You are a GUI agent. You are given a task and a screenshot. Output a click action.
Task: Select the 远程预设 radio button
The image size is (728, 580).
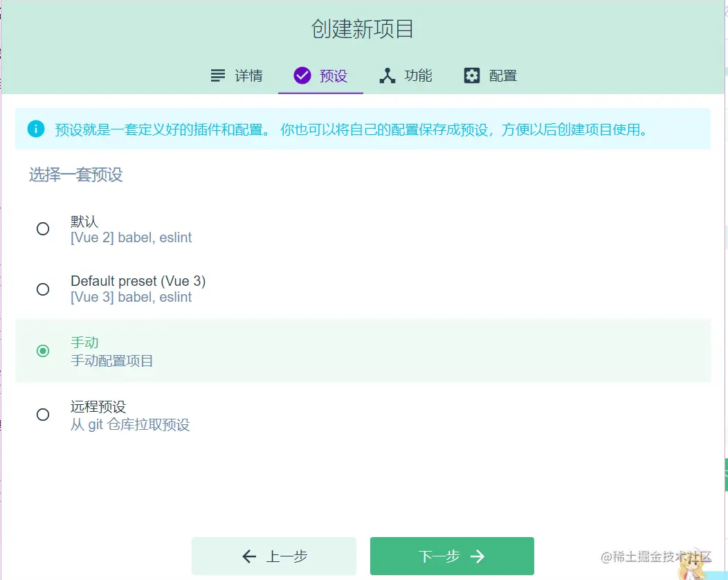[x=43, y=414]
